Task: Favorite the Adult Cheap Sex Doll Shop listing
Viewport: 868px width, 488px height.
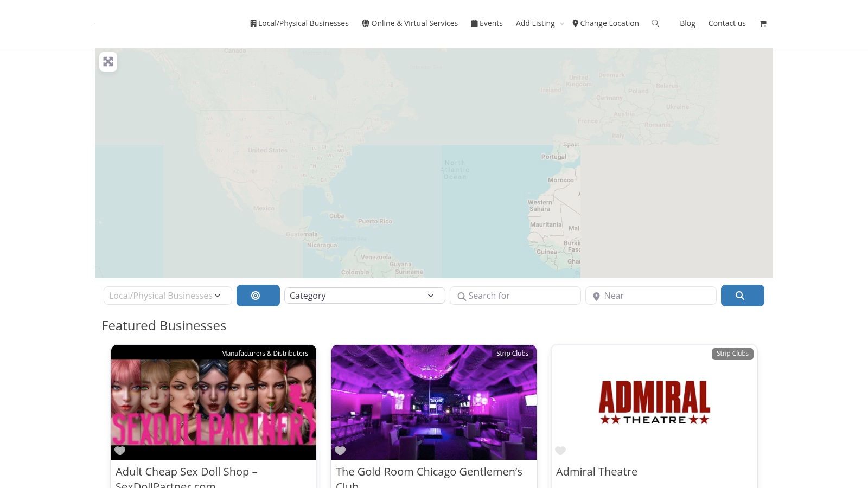Action: [120, 451]
